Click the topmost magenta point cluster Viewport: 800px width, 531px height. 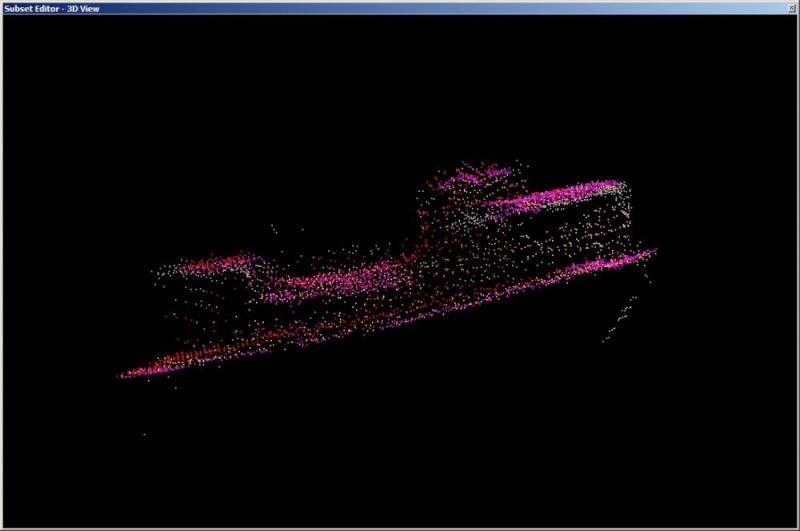click(470, 177)
